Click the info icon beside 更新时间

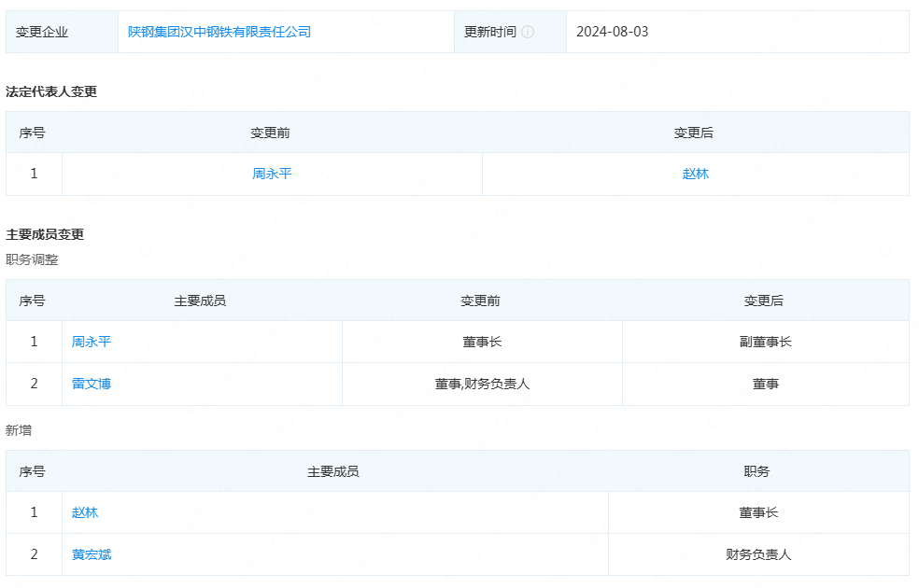[x=528, y=32]
